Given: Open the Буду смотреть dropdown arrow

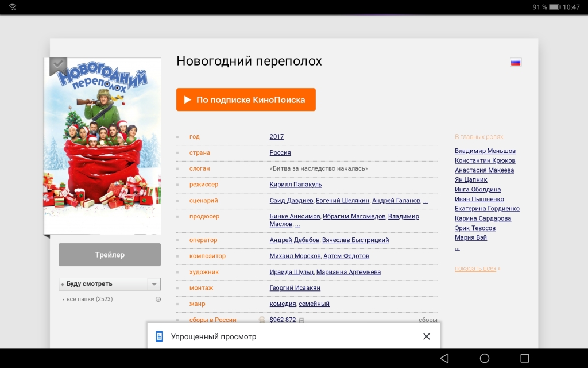Looking at the screenshot, I should [154, 284].
